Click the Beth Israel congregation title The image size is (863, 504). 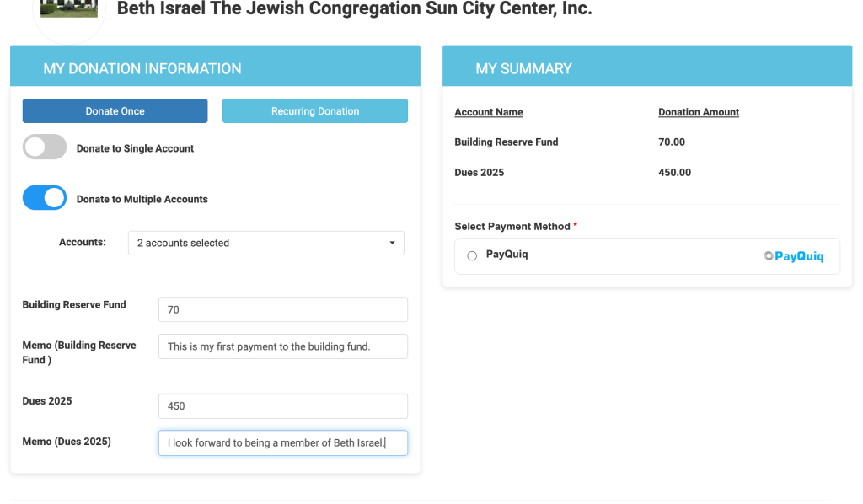[354, 9]
